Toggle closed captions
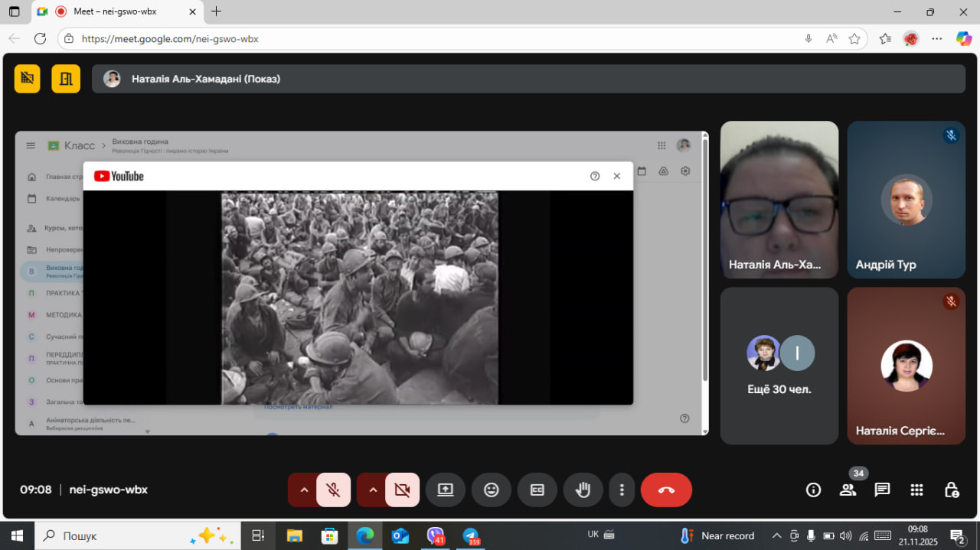This screenshot has width=980, height=550. click(x=537, y=490)
